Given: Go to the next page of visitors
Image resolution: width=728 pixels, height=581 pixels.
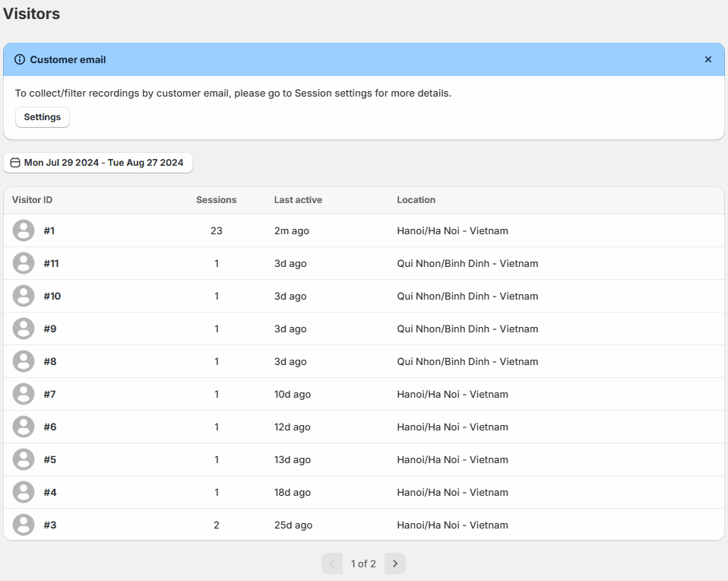Looking at the screenshot, I should point(394,564).
